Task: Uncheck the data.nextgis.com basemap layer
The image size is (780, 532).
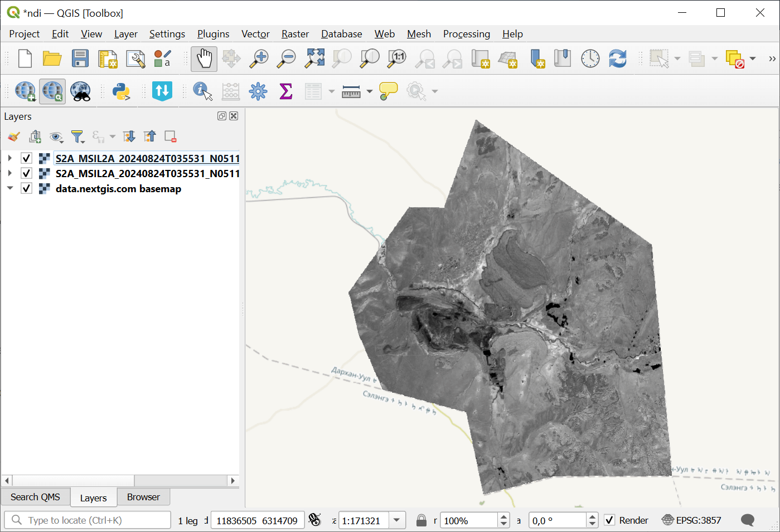Action: (x=26, y=189)
